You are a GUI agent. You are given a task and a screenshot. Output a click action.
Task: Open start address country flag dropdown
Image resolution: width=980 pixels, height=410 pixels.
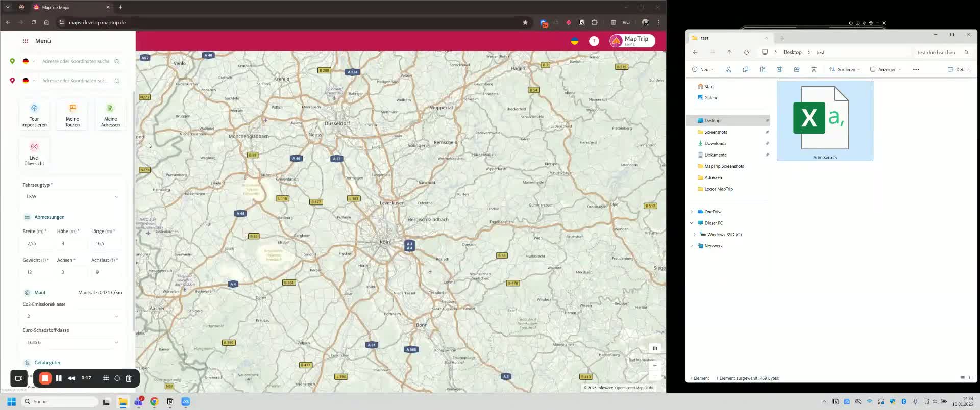click(x=29, y=61)
